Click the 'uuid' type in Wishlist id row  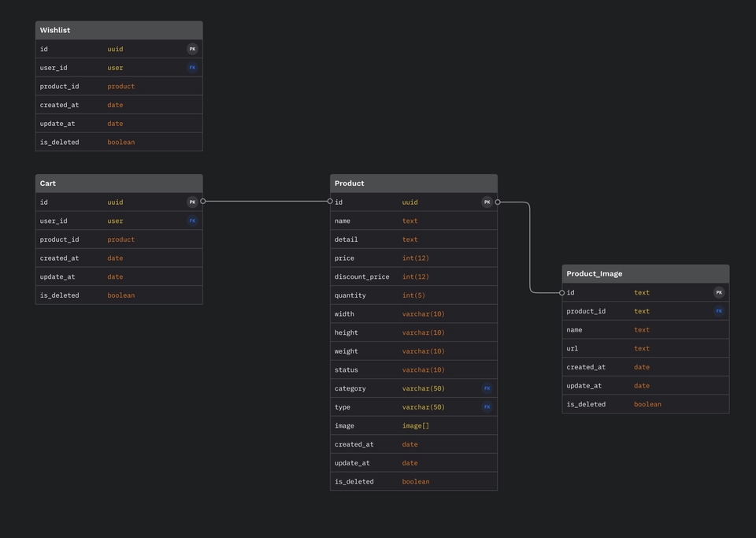(x=115, y=49)
